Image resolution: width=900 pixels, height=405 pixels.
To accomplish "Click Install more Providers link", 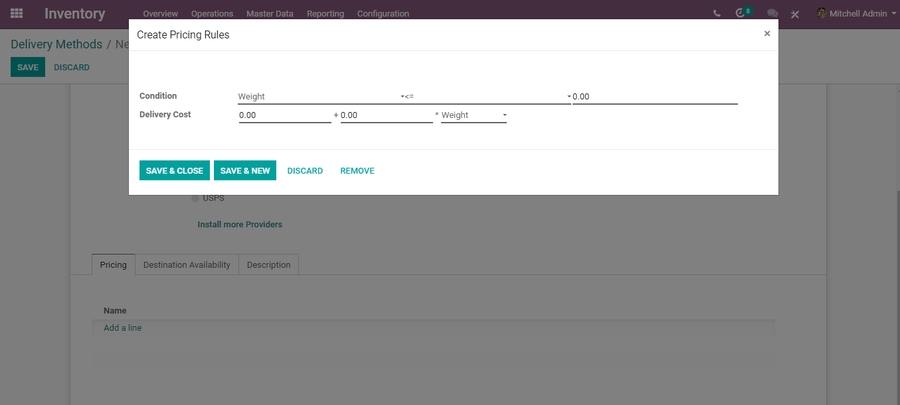I will click(x=239, y=224).
